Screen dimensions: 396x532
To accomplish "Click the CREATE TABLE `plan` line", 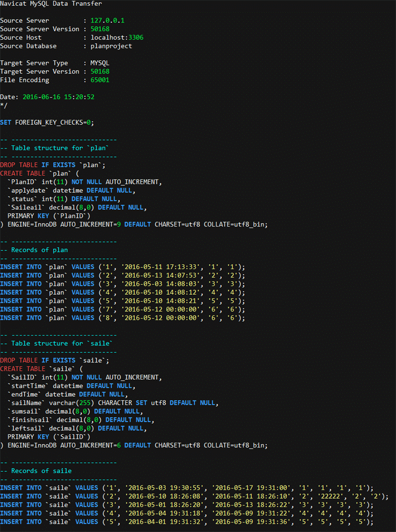I will click(39, 173).
